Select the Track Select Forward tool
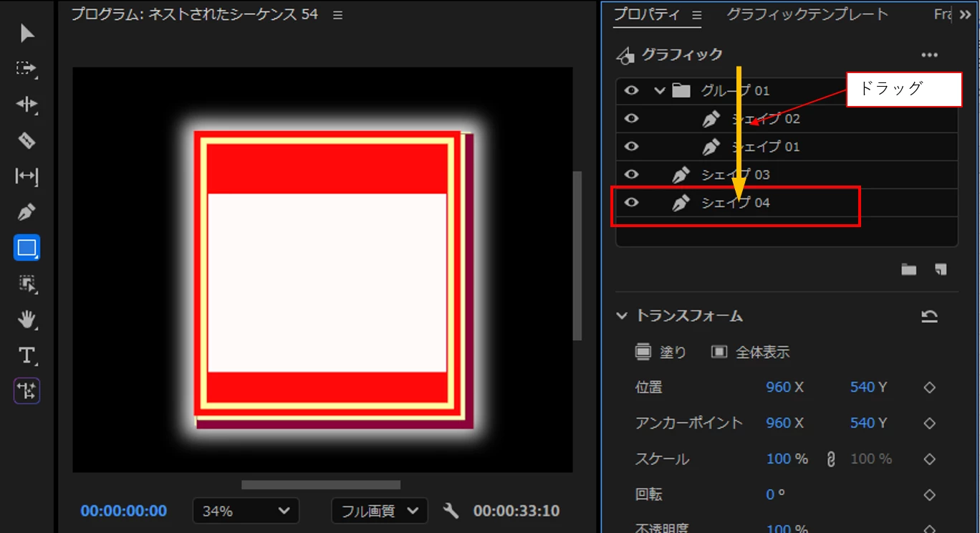Image resolution: width=980 pixels, height=533 pixels. pyautogui.click(x=27, y=69)
